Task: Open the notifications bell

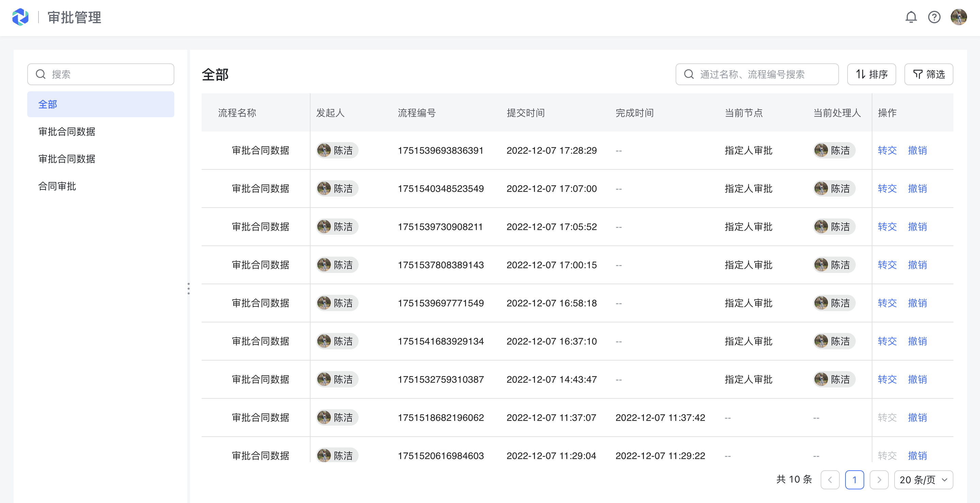Action: click(911, 17)
